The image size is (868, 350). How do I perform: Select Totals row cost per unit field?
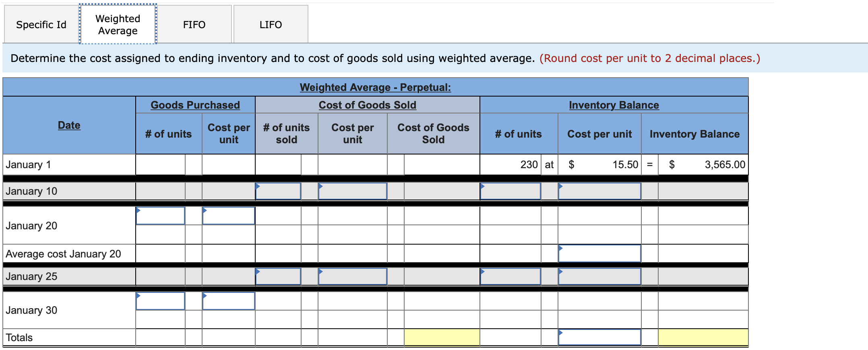click(x=599, y=337)
